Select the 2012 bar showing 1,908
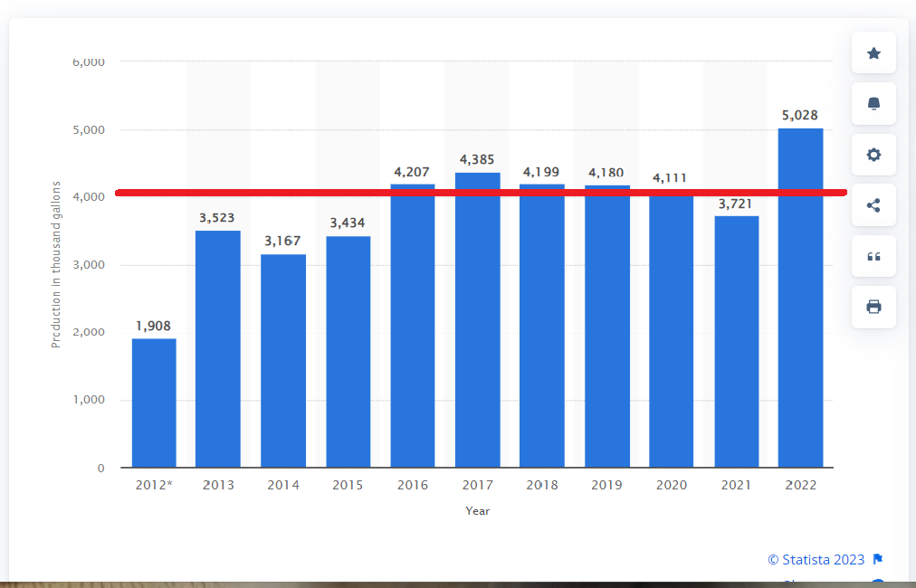 tap(154, 403)
